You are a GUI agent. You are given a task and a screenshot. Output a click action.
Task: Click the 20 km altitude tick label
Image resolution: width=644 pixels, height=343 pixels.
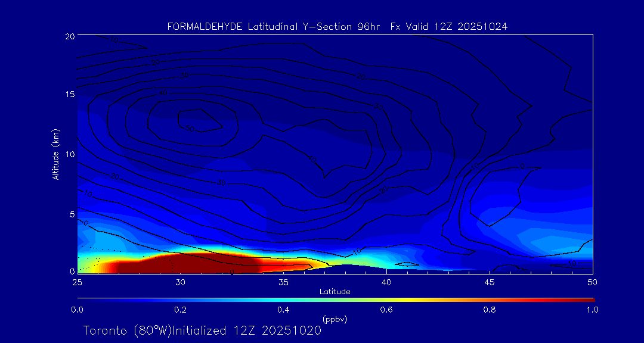coord(69,36)
